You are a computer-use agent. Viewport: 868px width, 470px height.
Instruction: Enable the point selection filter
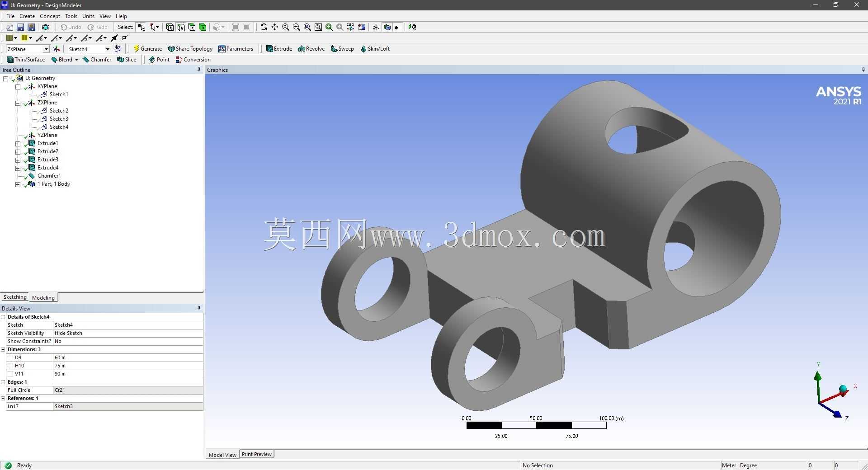tap(170, 27)
